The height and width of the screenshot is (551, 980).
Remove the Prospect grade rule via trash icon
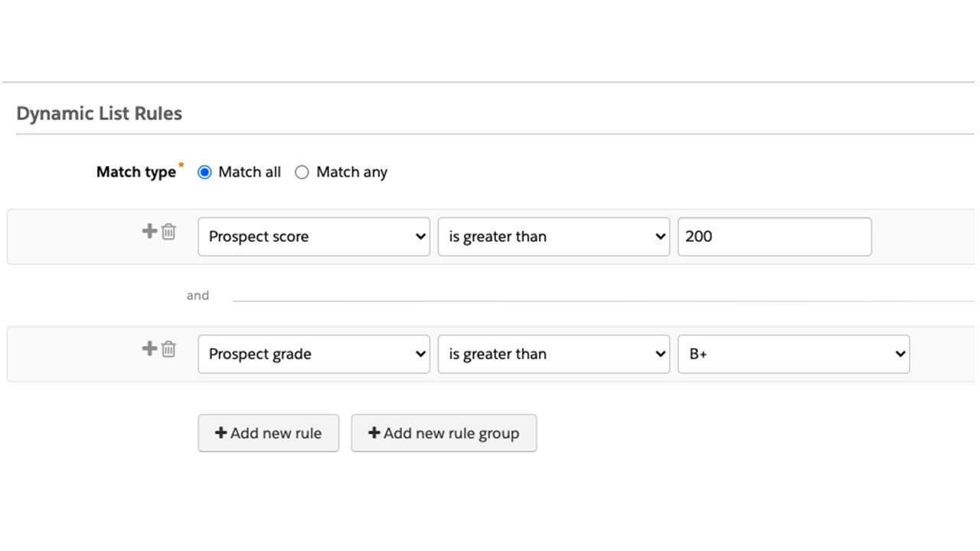[168, 349]
